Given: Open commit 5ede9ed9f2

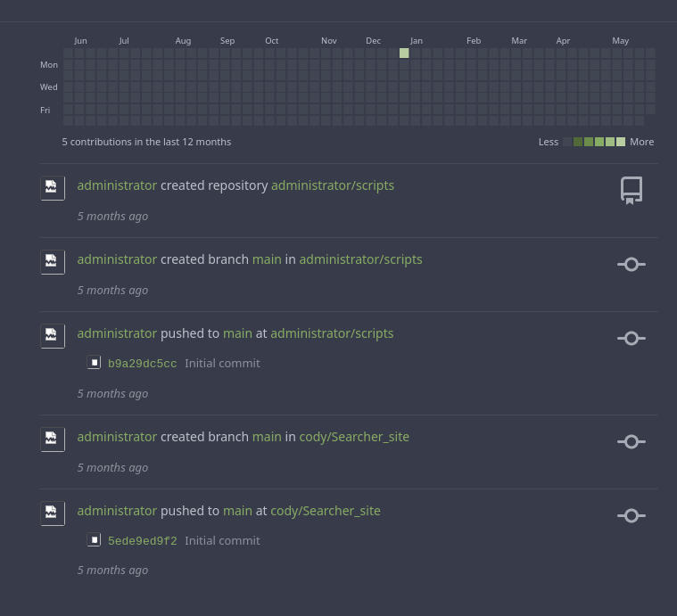Looking at the screenshot, I should [142, 541].
